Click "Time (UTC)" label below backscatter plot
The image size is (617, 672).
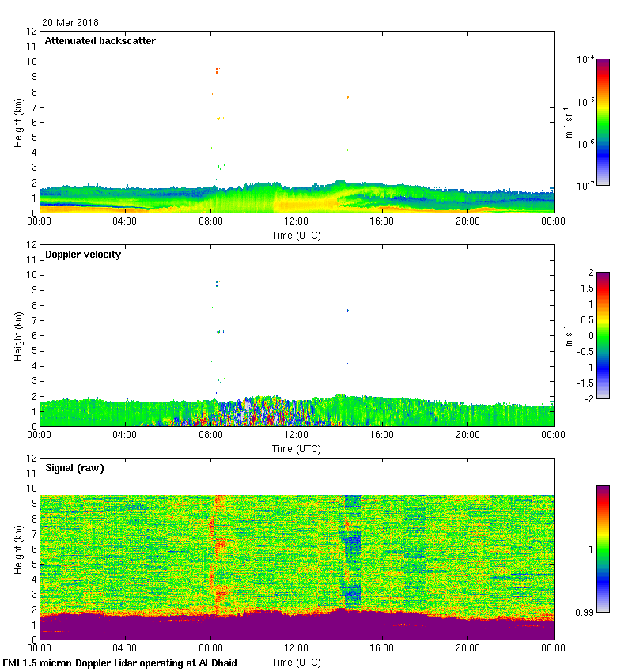(296, 236)
